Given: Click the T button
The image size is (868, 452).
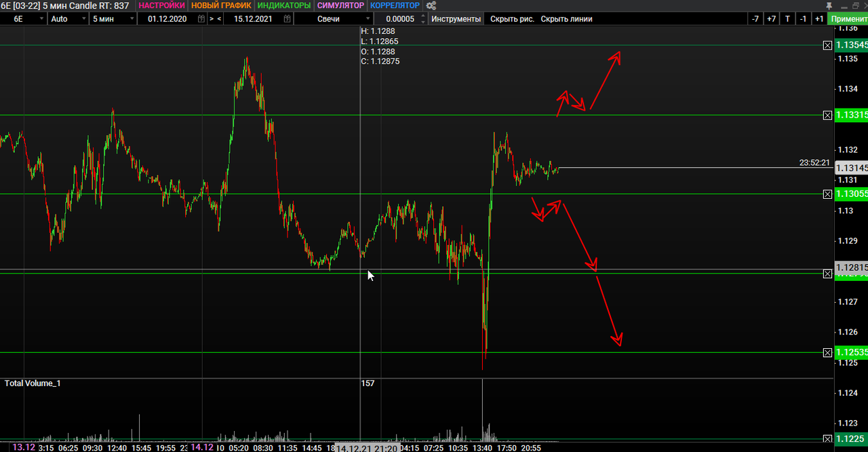Looking at the screenshot, I should (x=787, y=19).
